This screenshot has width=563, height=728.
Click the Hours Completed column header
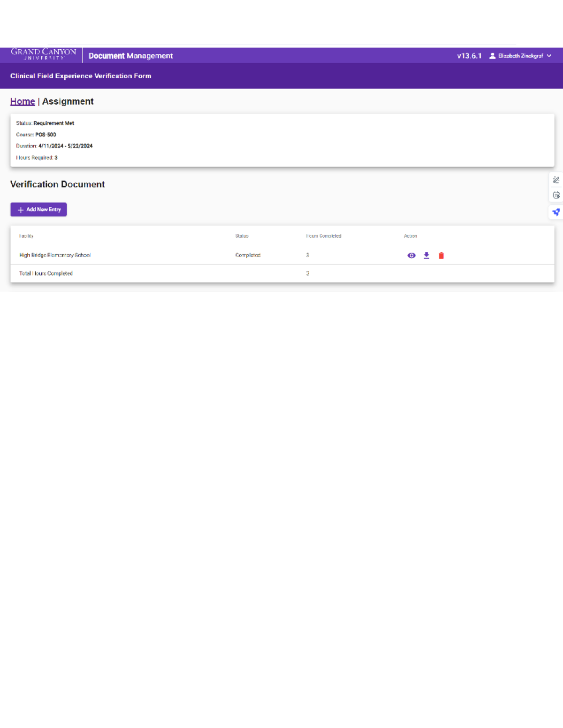[x=324, y=236]
